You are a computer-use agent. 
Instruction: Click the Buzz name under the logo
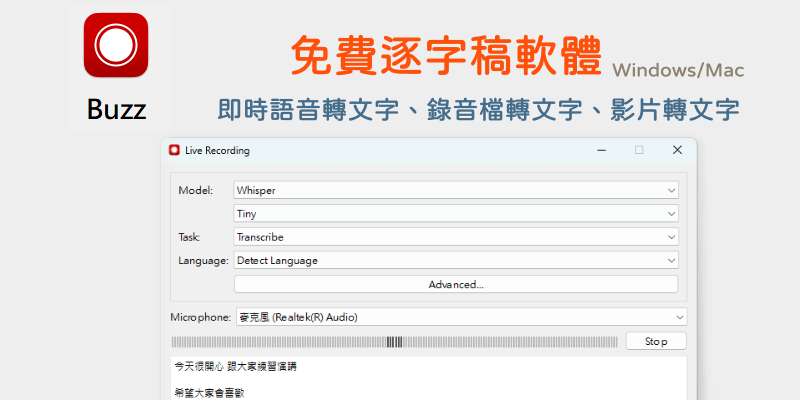coord(117,109)
